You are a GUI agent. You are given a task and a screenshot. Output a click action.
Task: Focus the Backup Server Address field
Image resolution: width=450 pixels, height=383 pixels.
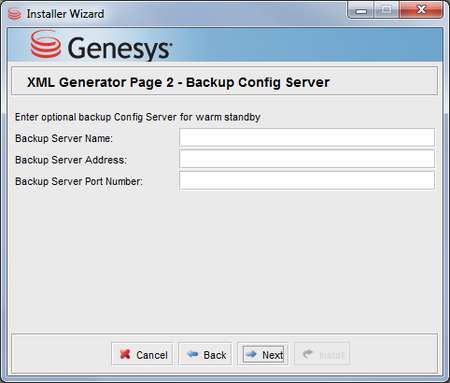(x=307, y=159)
